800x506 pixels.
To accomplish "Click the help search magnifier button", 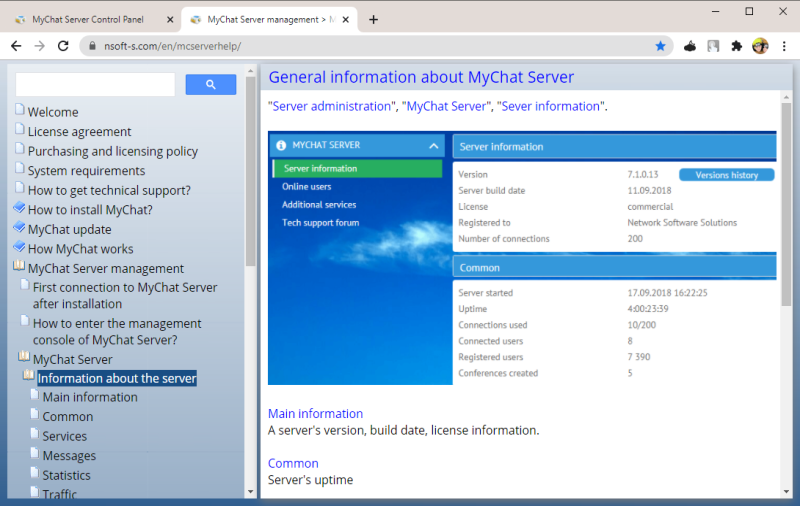I will click(211, 85).
